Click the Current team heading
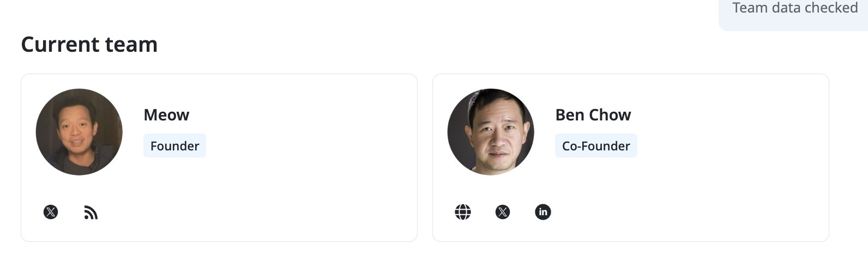 pyautogui.click(x=89, y=45)
